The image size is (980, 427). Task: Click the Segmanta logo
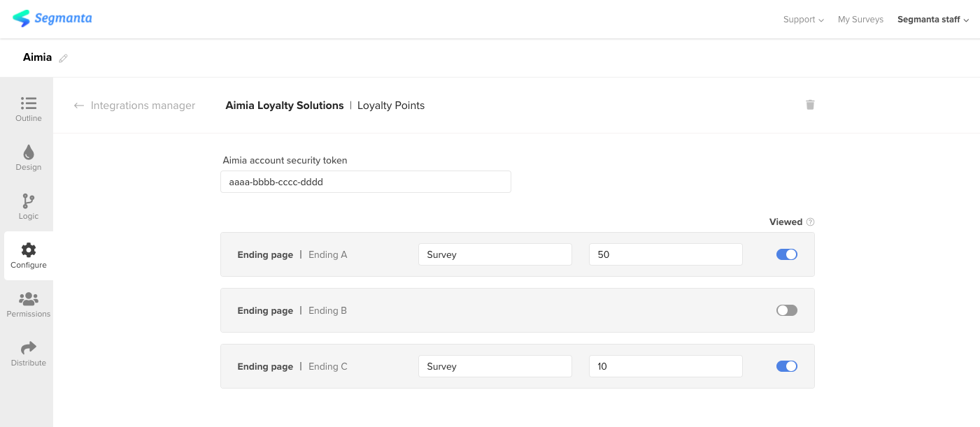pos(52,18)
